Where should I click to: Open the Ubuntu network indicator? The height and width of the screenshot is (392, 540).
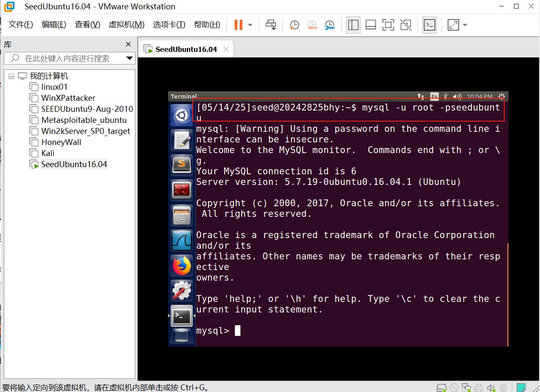(421, 97)
